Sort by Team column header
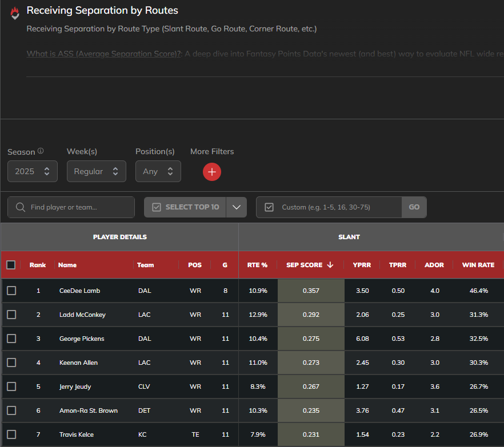Screen dimensions: 504x447 145,265
